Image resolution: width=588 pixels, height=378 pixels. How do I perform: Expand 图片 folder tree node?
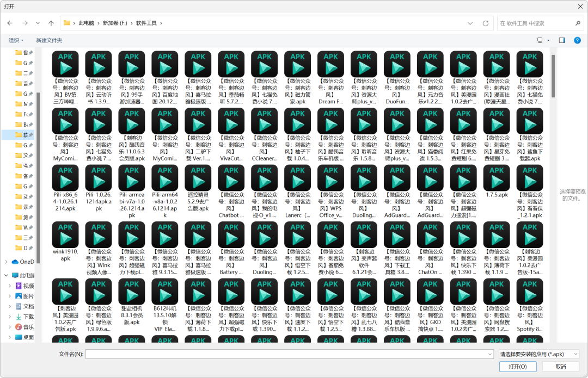pyautogui.click(x=9, y=296)
